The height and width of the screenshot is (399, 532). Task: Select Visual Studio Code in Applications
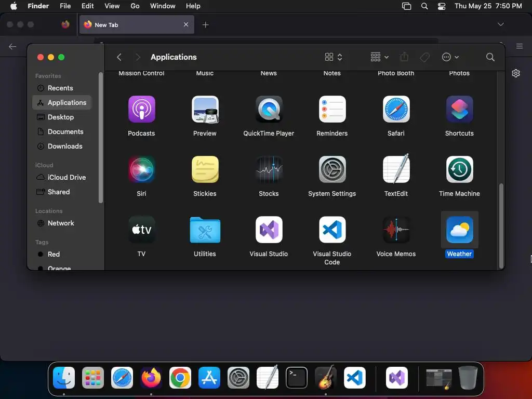pos(332,230)
